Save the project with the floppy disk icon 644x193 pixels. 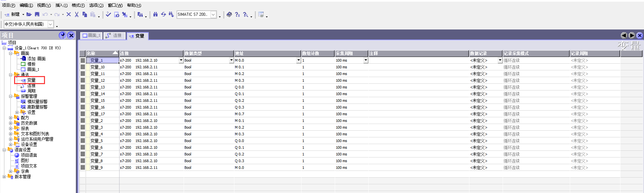[37, 14]
